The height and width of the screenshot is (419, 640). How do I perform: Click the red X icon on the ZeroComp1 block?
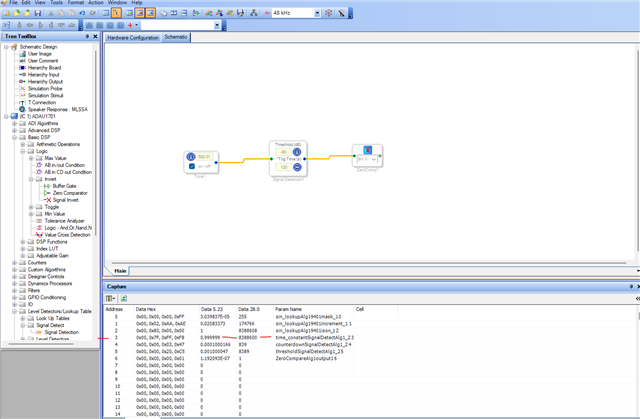[367, 150]
